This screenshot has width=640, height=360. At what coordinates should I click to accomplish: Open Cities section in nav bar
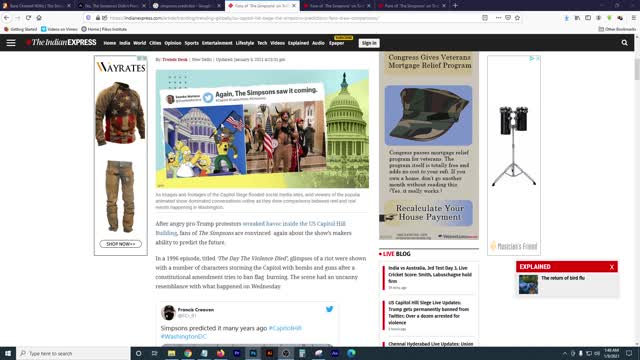(x=155, y=43)
